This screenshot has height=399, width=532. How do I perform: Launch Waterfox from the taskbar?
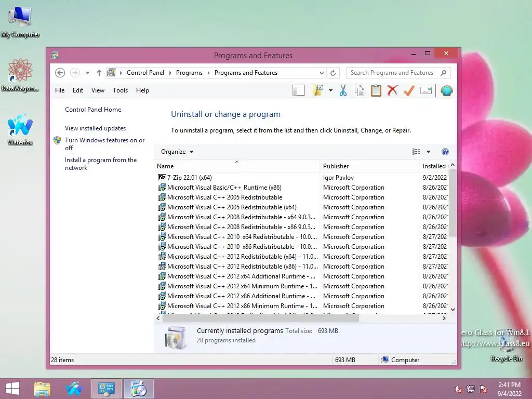74,389
